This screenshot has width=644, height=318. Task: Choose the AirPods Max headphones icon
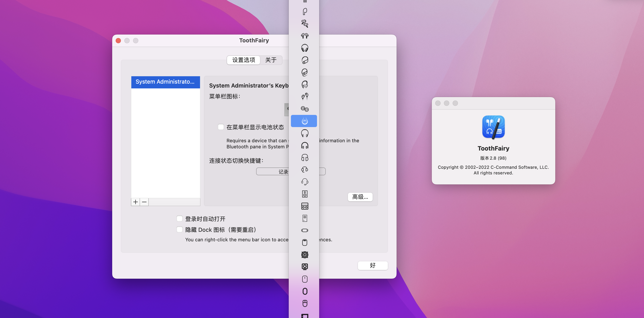coord(305,48)
